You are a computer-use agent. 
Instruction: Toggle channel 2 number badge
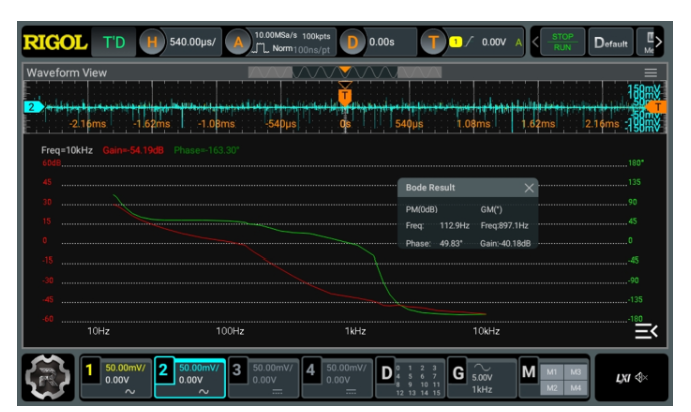coord(163,370)
